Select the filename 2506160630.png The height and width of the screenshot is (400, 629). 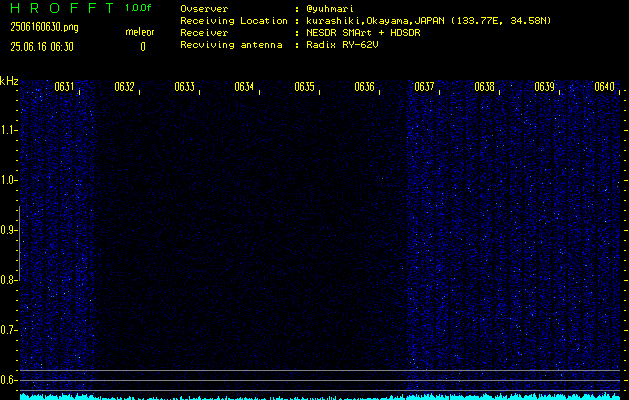point(45,27)
